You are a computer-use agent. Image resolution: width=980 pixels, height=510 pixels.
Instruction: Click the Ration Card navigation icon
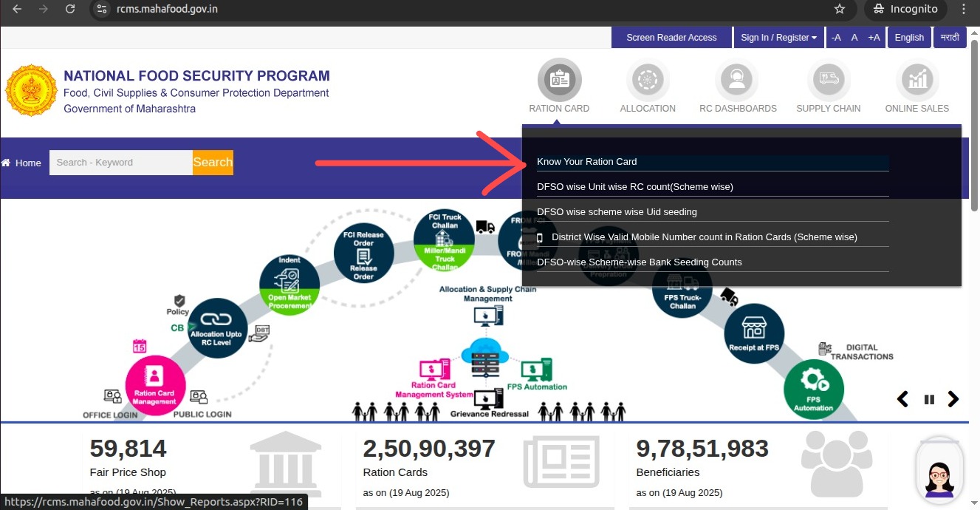pyautogui.click(x=559, y=80)
